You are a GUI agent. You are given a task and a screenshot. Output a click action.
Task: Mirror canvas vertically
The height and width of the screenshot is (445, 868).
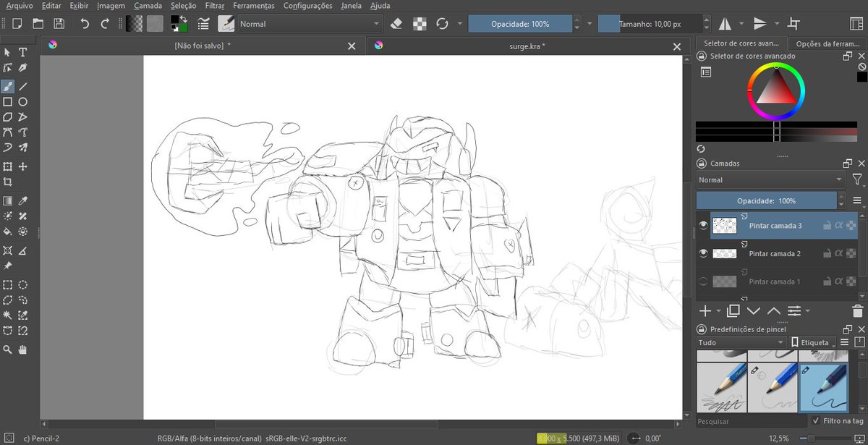tap(759, 24)
